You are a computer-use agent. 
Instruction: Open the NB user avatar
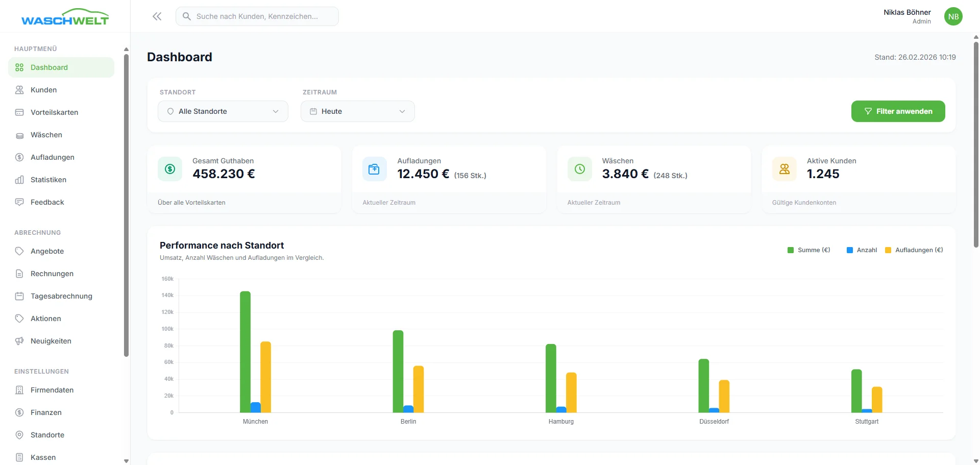(x=953, y=16)
